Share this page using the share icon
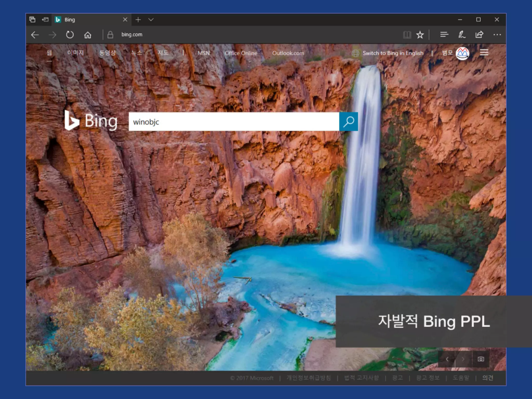This screenshot has height=399, width=532. click(x=479, y=35)
